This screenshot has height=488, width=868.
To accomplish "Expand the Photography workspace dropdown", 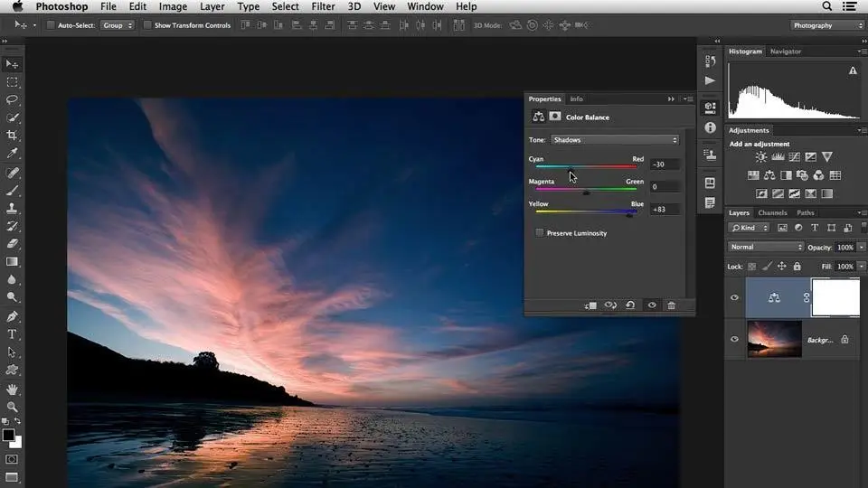I will (x=827, y=25).
